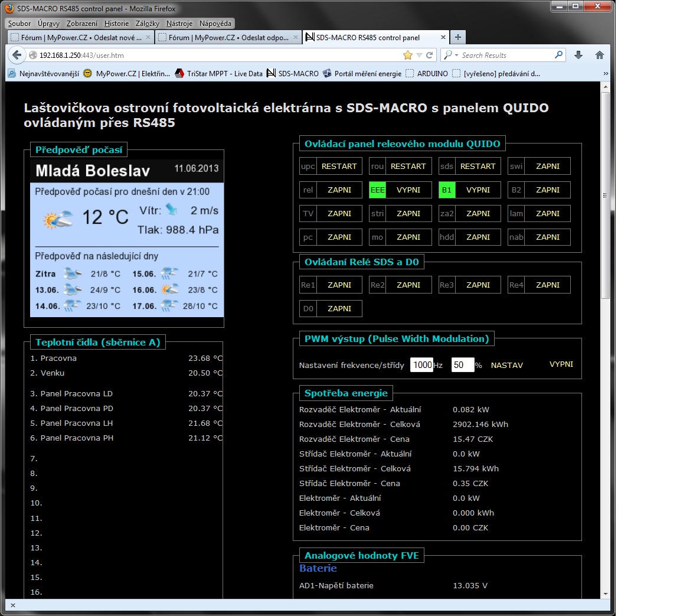The height and width of the screenshot is (616, 680).
Task: Go to the home page icon
Action: 600,55
